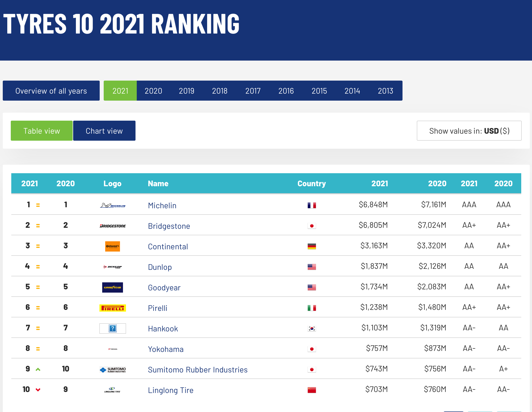Click the orange Continental logo
The height and width of the screenshot is (412, 532).
coord(112,246)
